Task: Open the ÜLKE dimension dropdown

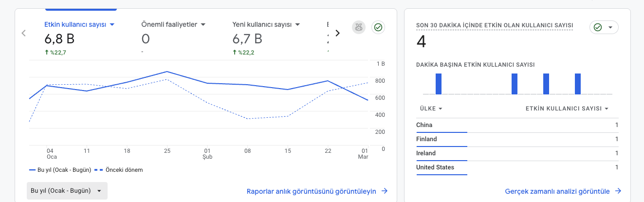Action: click(x=431, y=109)
